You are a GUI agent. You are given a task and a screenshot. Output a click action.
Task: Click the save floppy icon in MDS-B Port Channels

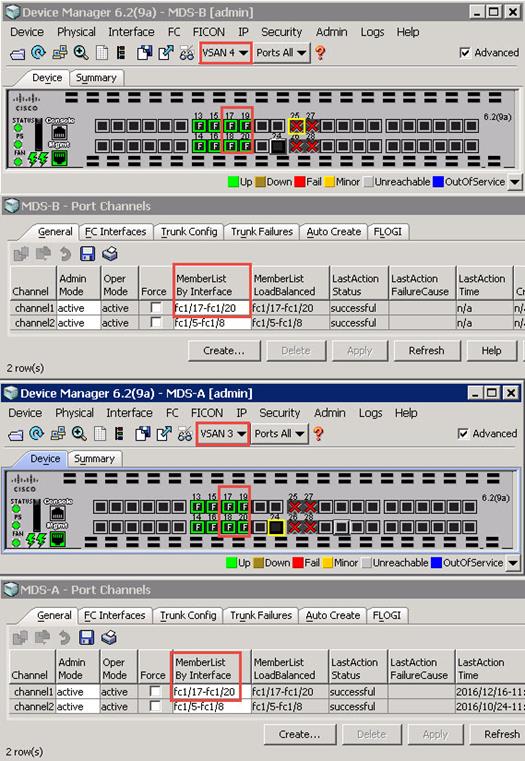[87, 254]
